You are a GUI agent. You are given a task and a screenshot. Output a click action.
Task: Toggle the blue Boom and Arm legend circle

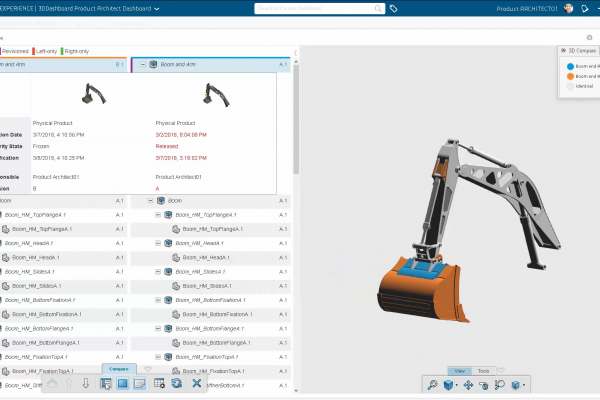570,66
